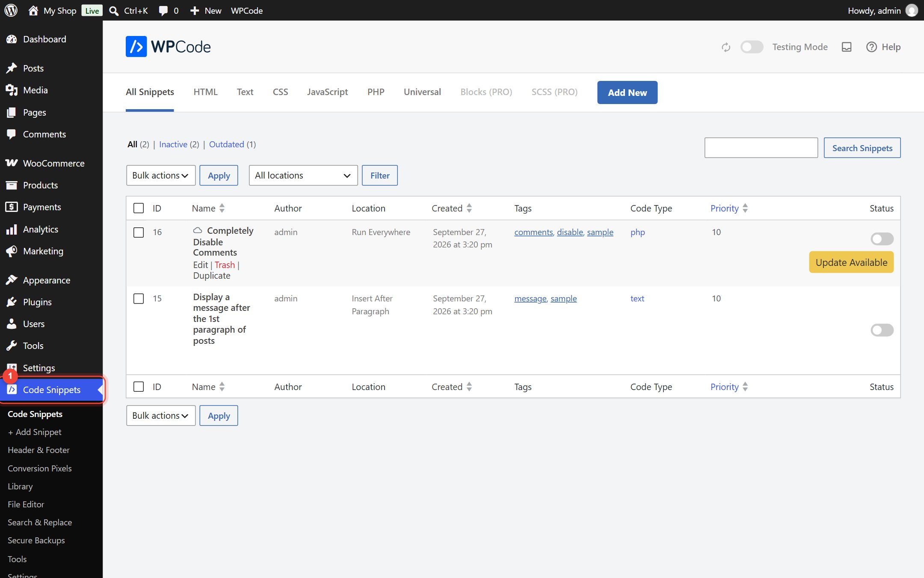Click the WordPress logo in admin bar

point(11,10)
